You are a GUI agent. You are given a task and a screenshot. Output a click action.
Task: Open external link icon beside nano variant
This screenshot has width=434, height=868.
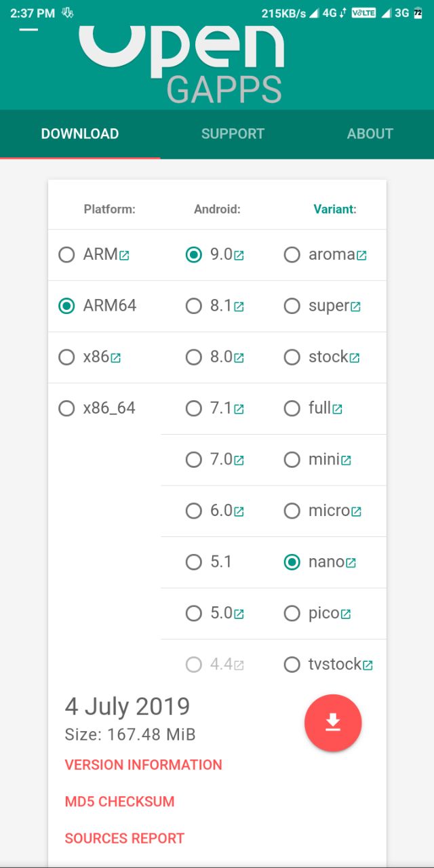click(351, 563)
